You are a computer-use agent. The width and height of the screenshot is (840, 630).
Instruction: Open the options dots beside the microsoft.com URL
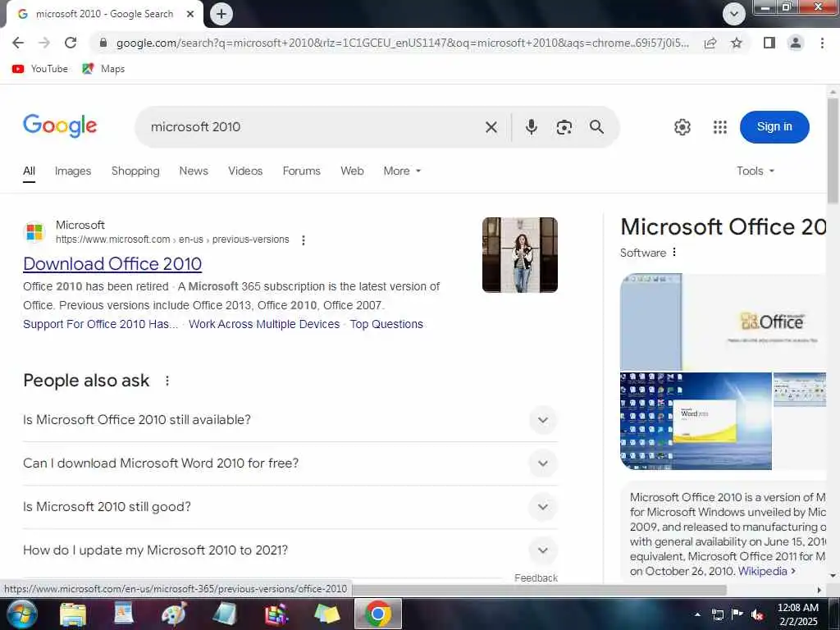[304, 240]
